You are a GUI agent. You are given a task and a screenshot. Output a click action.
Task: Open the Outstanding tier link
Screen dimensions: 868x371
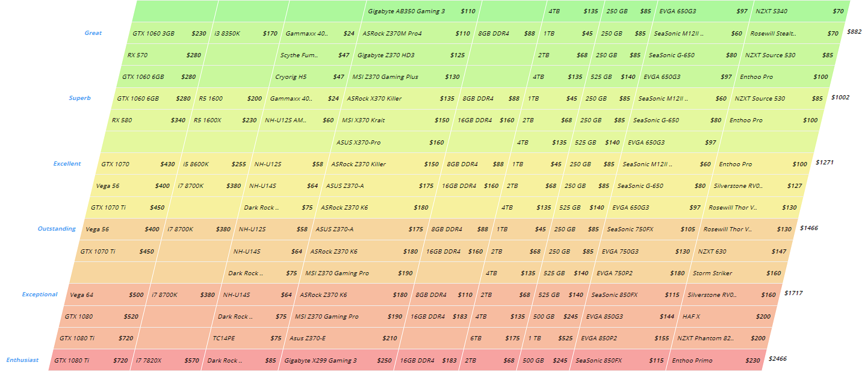coord(57,229)
